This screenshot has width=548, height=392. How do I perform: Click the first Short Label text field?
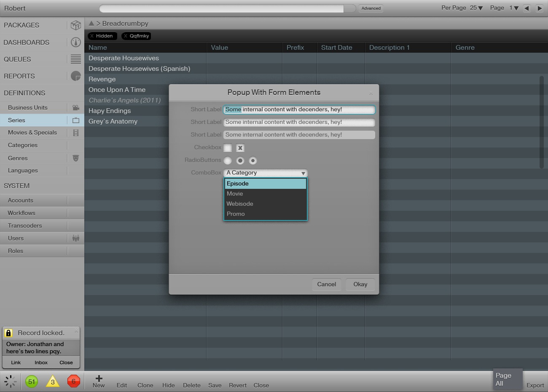click(x=299, y=110)
